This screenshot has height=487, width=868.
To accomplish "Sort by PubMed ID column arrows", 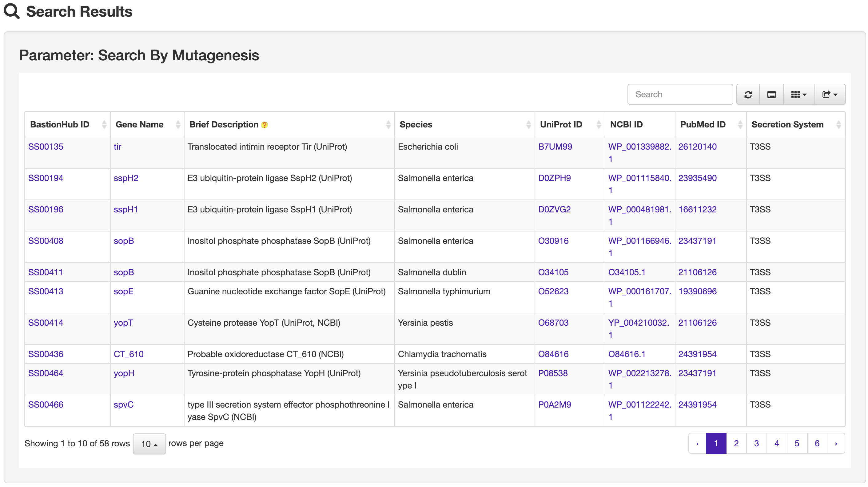I will pos(740,125).
